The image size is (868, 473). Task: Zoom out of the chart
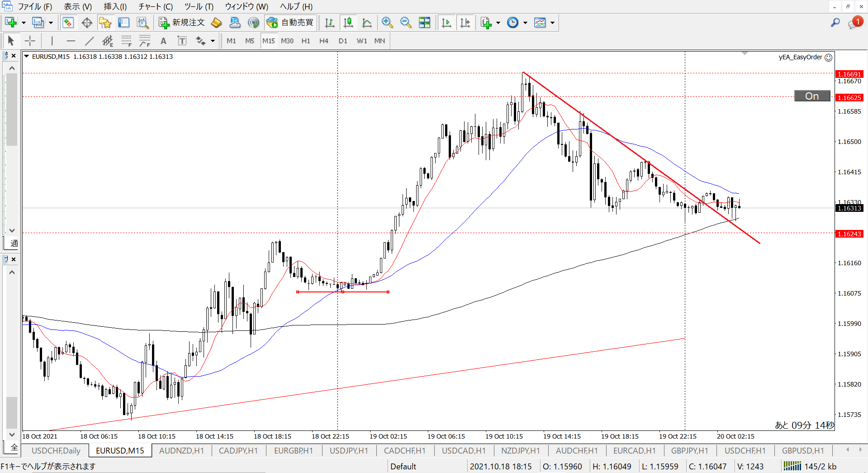click(406, 22)
